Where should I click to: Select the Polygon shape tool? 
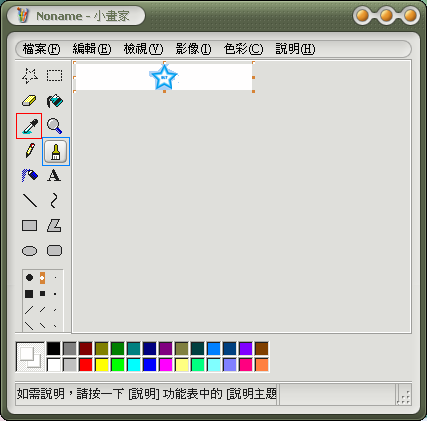point(54,226)
